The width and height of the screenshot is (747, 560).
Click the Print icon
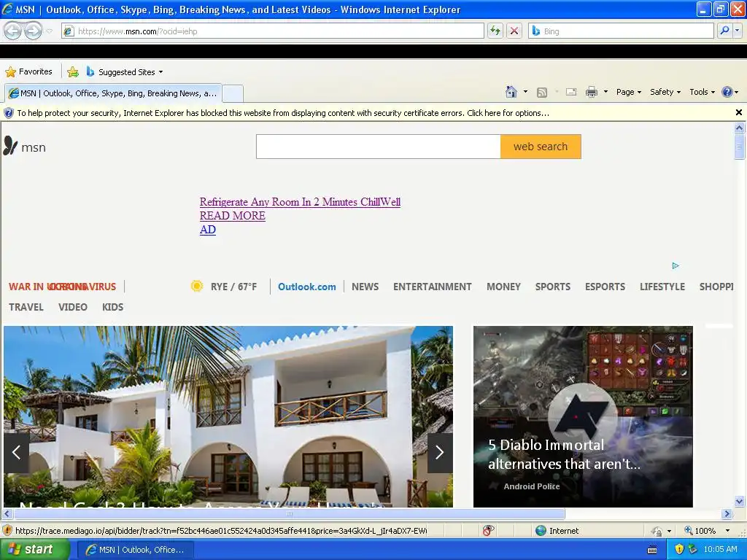tap(591, 92)
